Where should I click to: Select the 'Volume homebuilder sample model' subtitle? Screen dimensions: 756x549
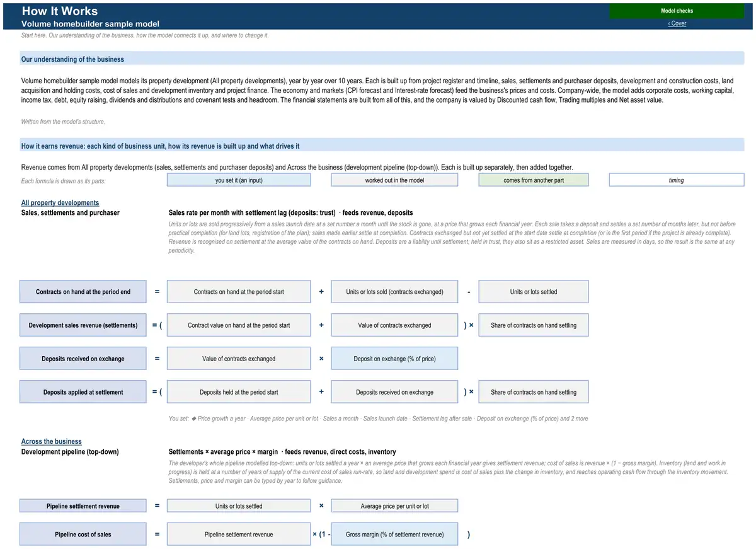click(90, 24)
